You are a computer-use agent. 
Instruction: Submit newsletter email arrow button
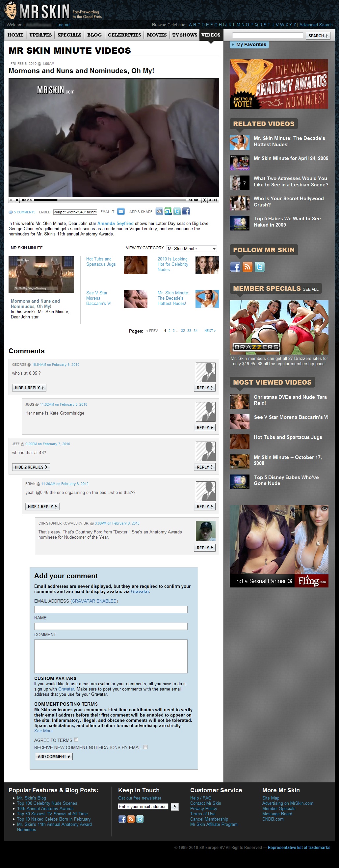point(175,807)
